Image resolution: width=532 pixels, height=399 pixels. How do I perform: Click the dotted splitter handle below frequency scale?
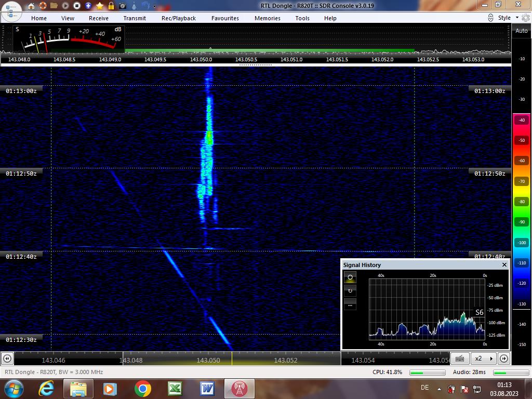256,64
